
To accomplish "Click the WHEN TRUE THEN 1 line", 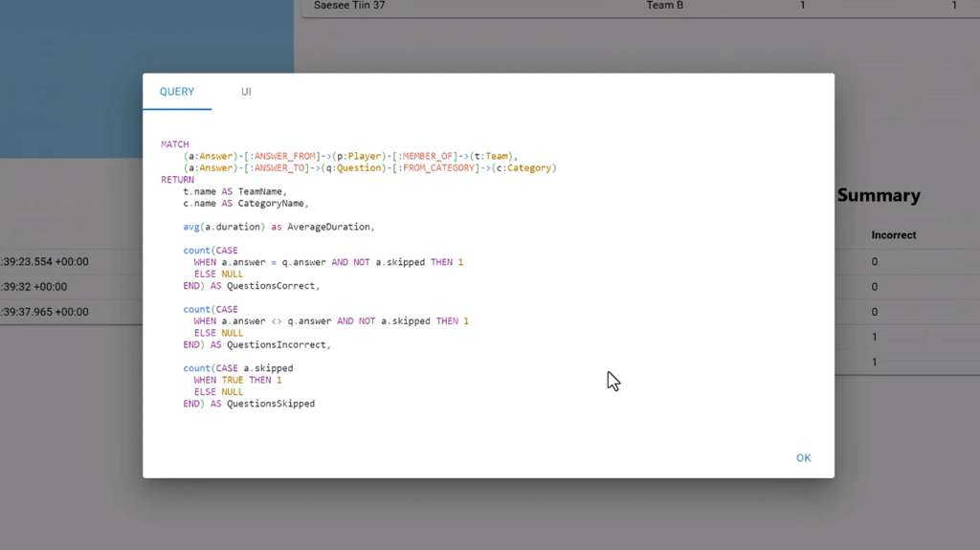I will pos(237,380).
